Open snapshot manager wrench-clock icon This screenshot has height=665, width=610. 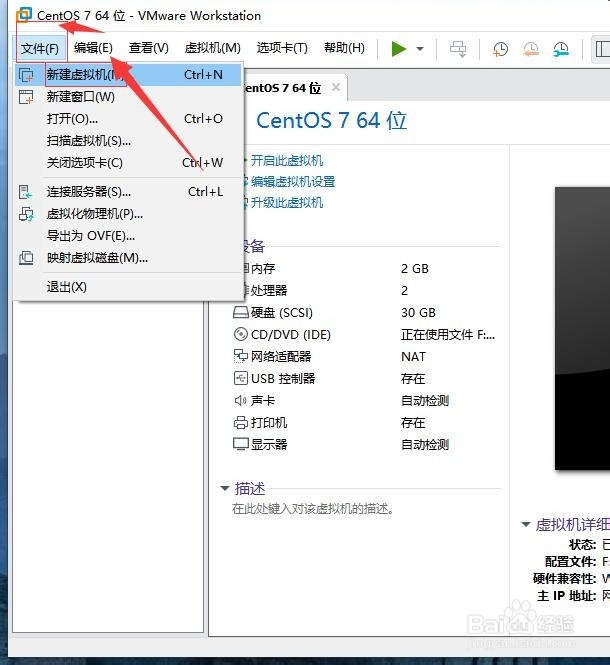pos(561,49)
